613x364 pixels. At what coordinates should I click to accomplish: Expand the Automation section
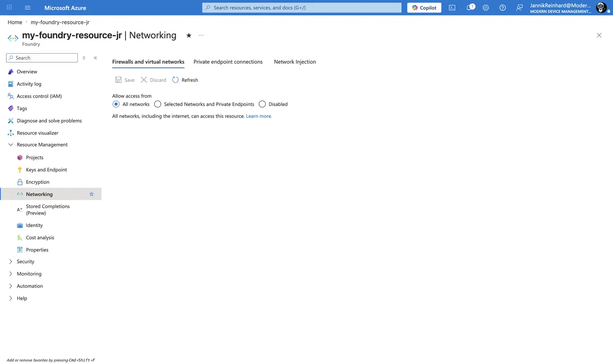11,286
